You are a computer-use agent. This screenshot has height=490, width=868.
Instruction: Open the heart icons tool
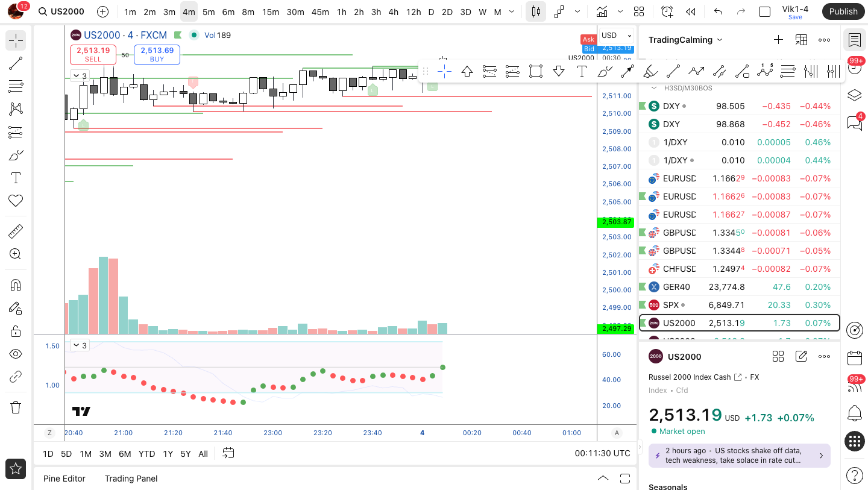pyautogui.click(x=16, y=201)
